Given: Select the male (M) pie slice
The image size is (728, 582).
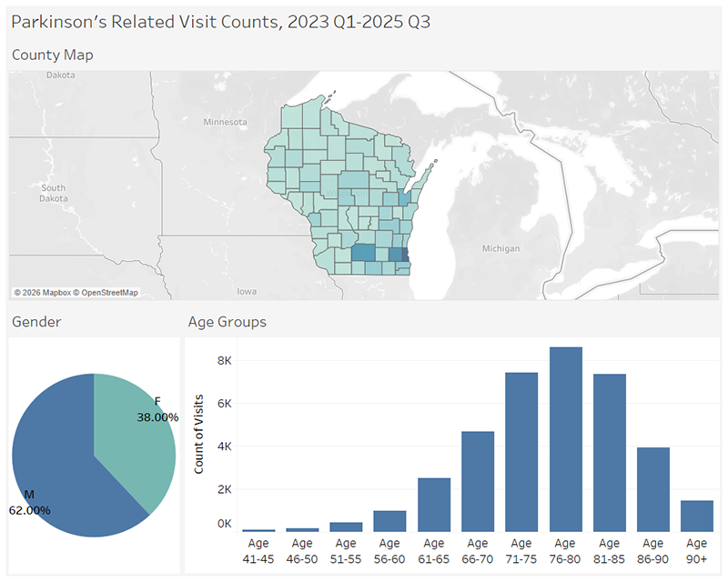Looking at the screenshot, I should (64, 455).
